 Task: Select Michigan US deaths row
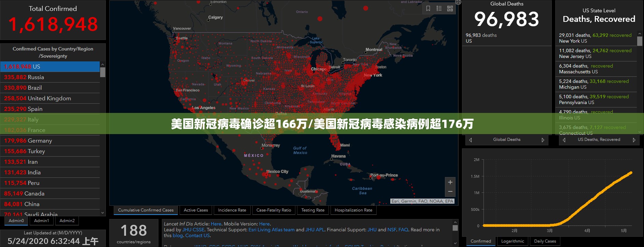click(x=598, y=84)
